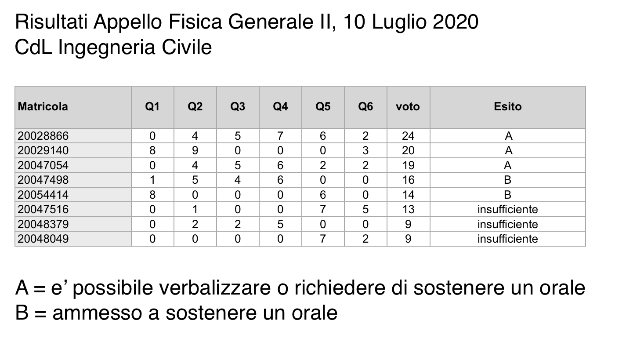Click the voto column header
Viewport: 644px width, 342px height.
[x=408, y=107]
